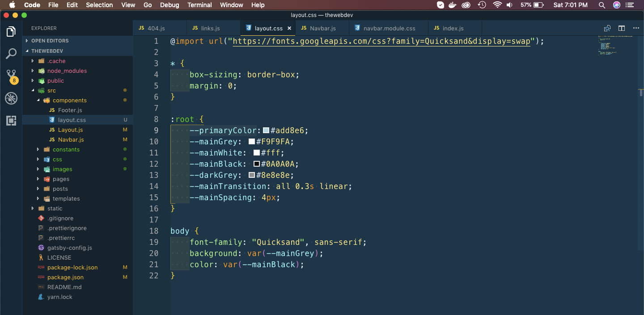Click the git icon beside .gitignore
Screen dimensions: 644x315
pos(41,218)
